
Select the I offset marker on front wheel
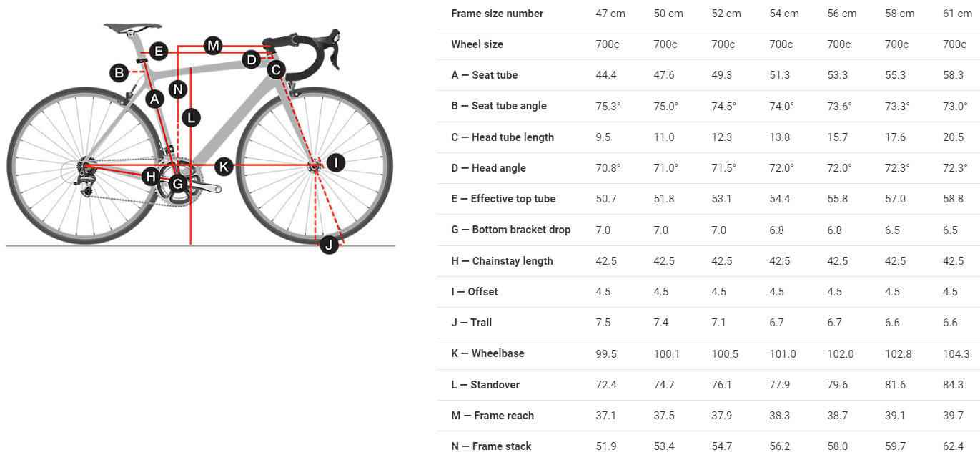pos(335,163)
